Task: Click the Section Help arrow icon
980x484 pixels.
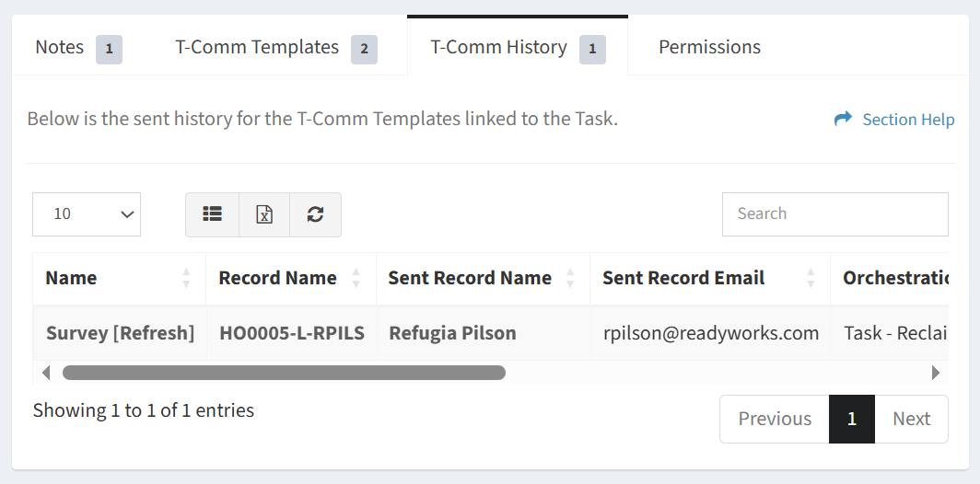Action: click(x=843, y=120)
